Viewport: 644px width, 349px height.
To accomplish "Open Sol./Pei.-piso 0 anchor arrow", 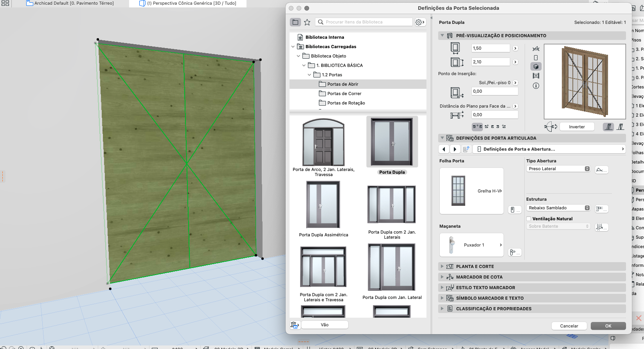I will pyautogui.click(x=515, y=83).
